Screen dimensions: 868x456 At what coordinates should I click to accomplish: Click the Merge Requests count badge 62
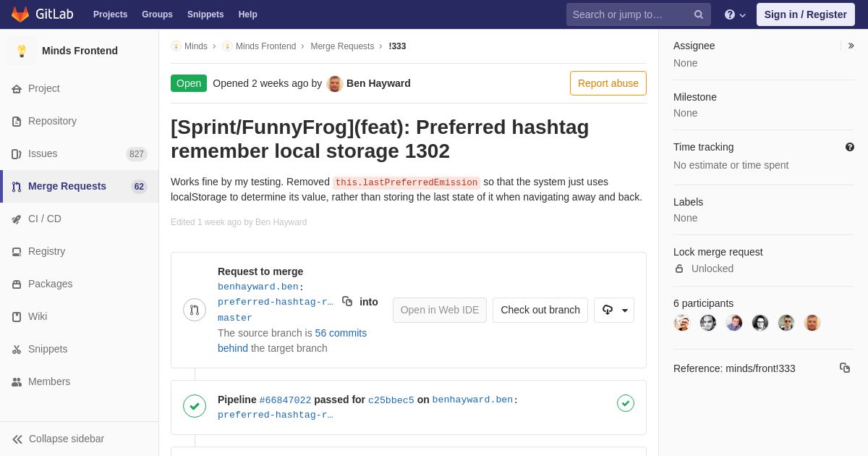[139, 187]
